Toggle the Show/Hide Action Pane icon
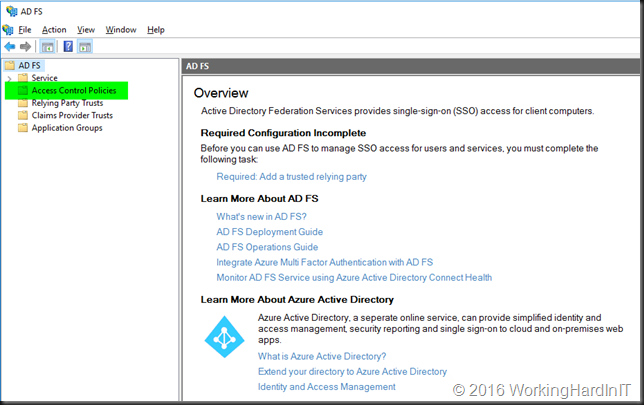The height and width of the screenshot is (405, 644). [x=85, y=47]
